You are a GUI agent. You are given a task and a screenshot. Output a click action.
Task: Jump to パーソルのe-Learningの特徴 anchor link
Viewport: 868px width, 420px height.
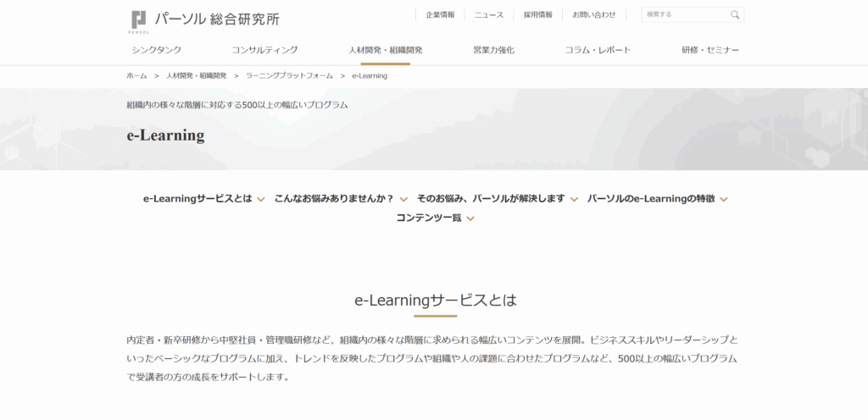(x=651, y=198)
